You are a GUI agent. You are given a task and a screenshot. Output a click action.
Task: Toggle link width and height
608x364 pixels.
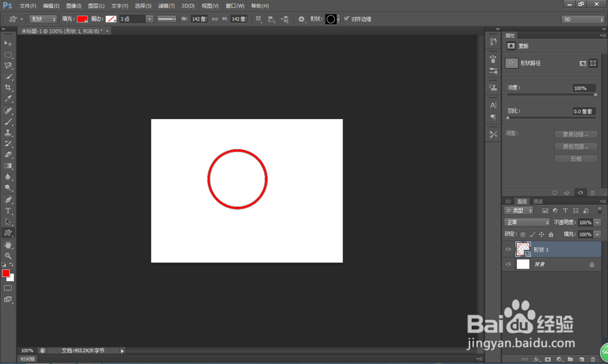(215, 19)
